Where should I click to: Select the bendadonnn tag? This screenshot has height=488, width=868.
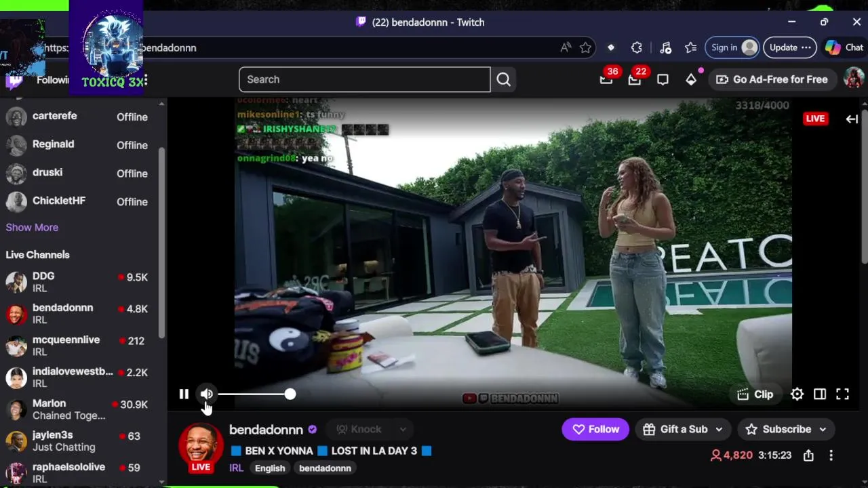click(325, 468)
